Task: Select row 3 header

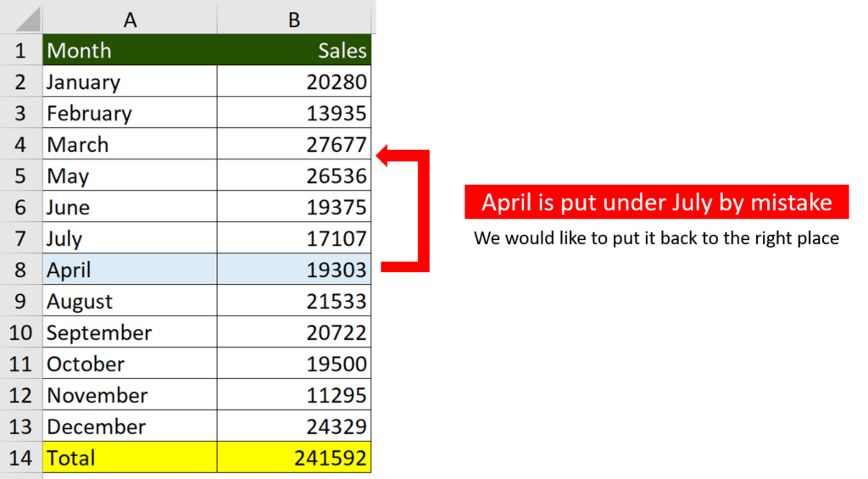Action: [20, 113]
